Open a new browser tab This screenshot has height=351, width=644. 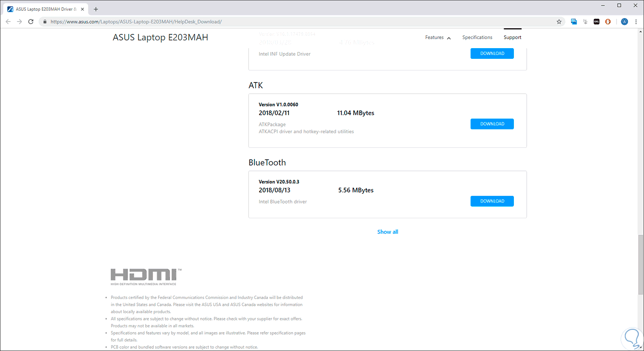96,9
